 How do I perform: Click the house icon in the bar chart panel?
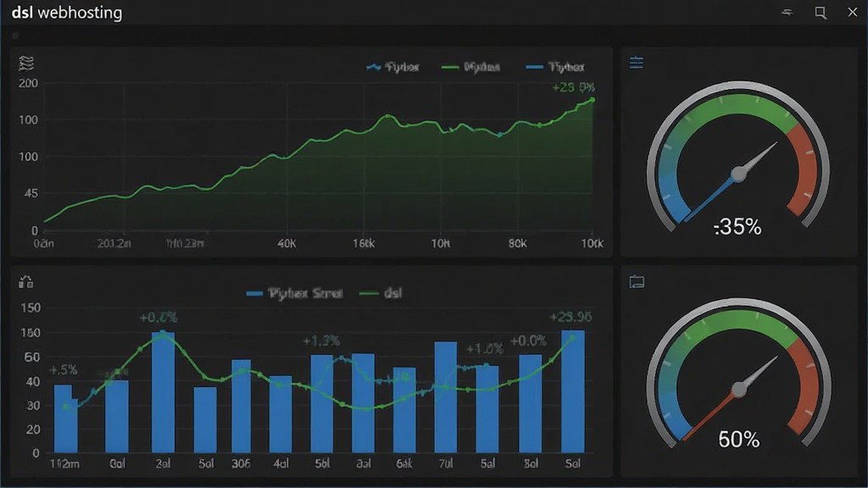tap(25, 281)
